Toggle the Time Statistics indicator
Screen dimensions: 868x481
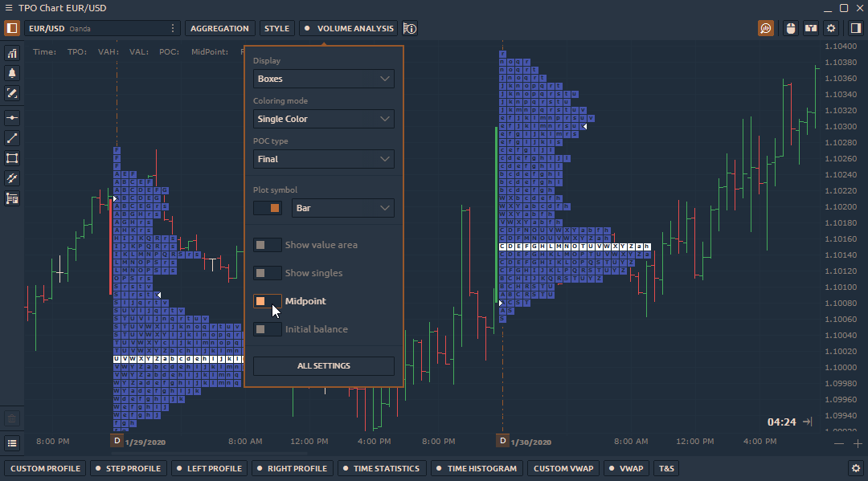pyautogui.click(x=382, y=468)
